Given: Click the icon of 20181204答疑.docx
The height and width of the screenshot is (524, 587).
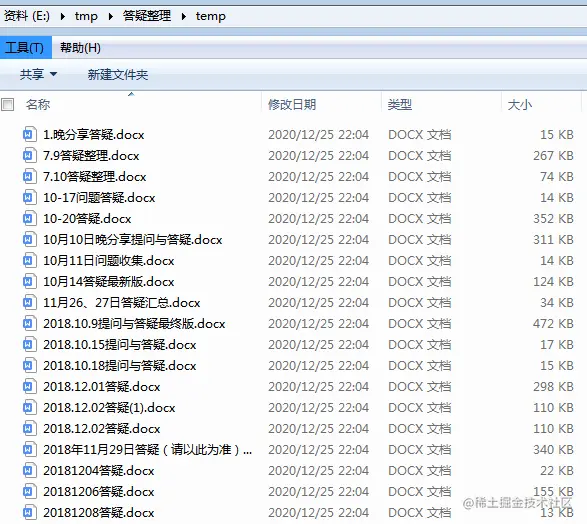Looking at the screenshot, I should pos(30,470).
